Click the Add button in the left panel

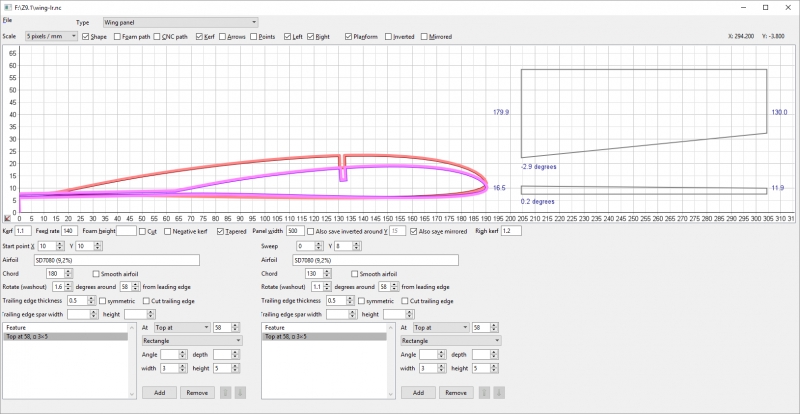[x=159, y=393]
